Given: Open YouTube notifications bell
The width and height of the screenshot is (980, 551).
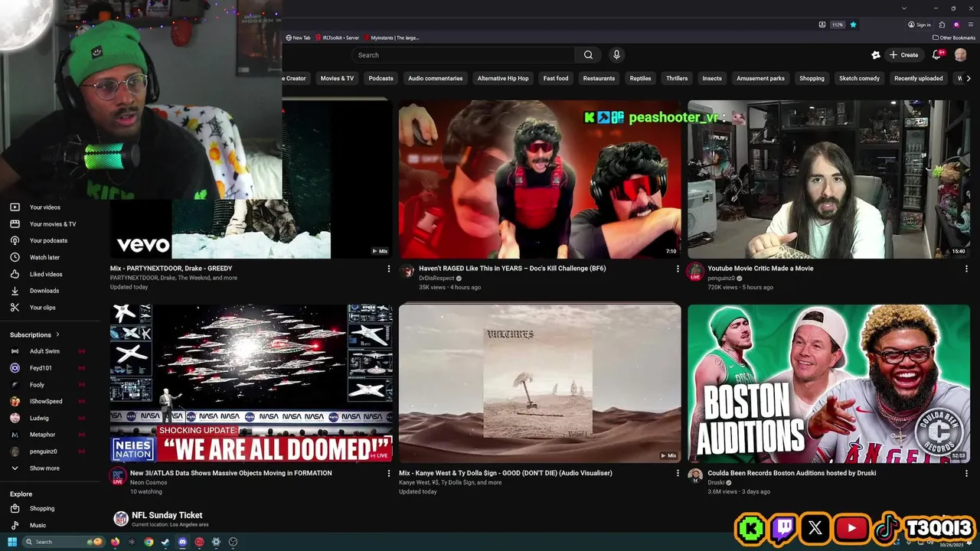Looking at the screenshot, I should (936, 55).
